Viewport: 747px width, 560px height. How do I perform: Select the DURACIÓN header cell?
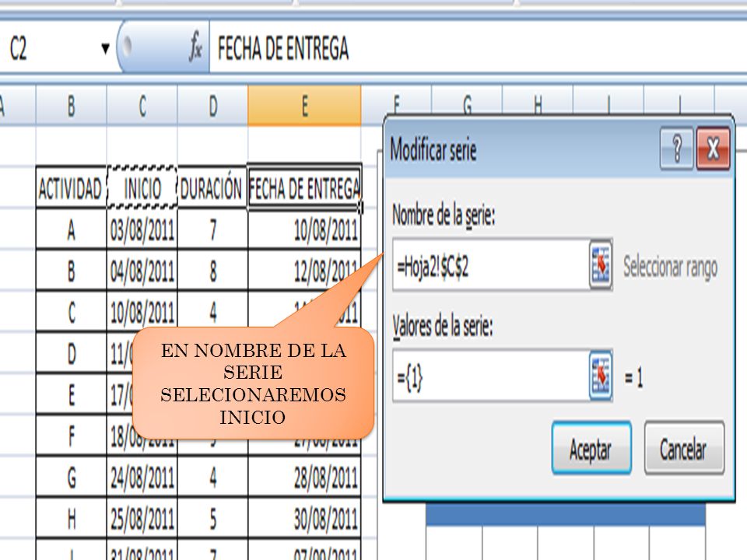click(x=212, y=187)
